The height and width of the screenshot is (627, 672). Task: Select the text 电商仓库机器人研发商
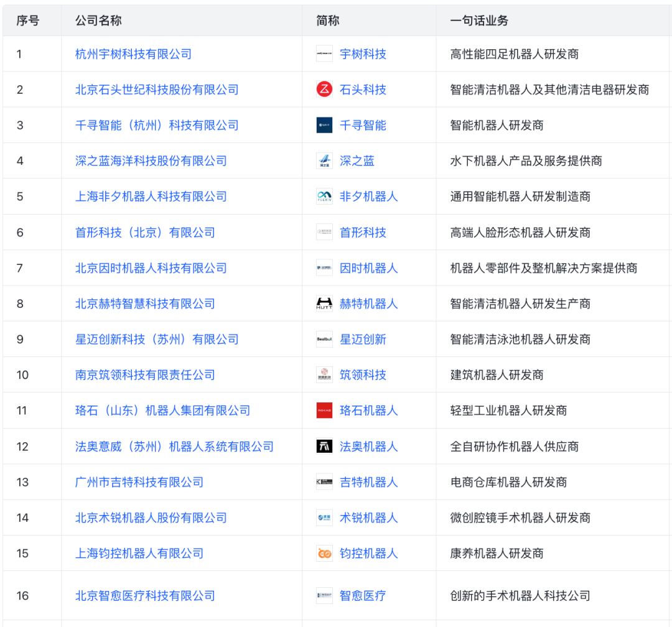pos(509,481)
